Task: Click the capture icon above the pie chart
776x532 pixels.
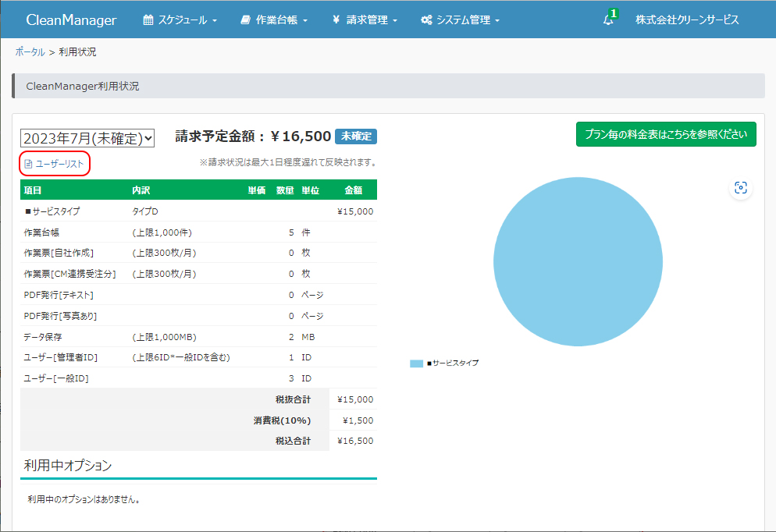Action: 741,188
